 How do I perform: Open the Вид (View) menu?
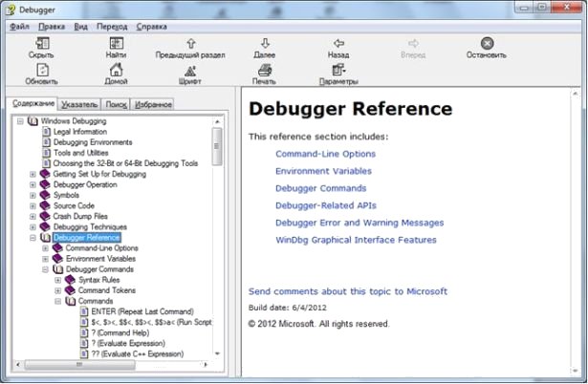tap(80, 27)
